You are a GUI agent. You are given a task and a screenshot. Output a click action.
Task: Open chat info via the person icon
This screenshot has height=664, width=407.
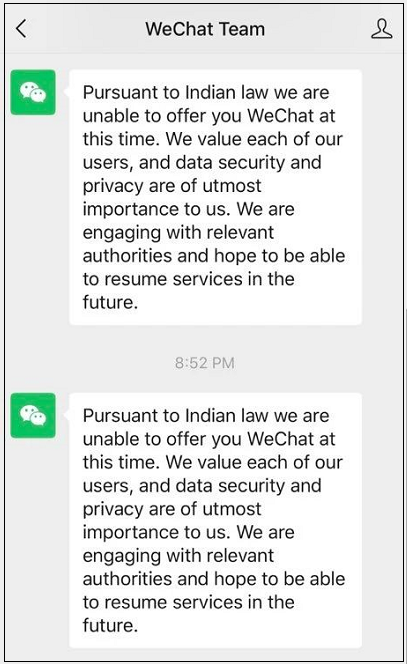click(381, 29)
